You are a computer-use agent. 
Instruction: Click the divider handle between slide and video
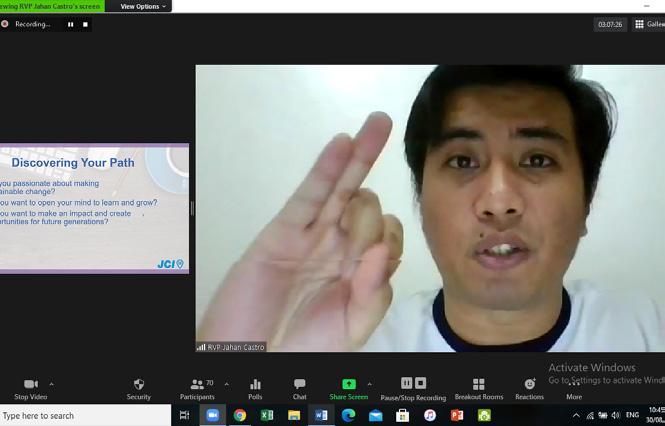coord(192,208)
